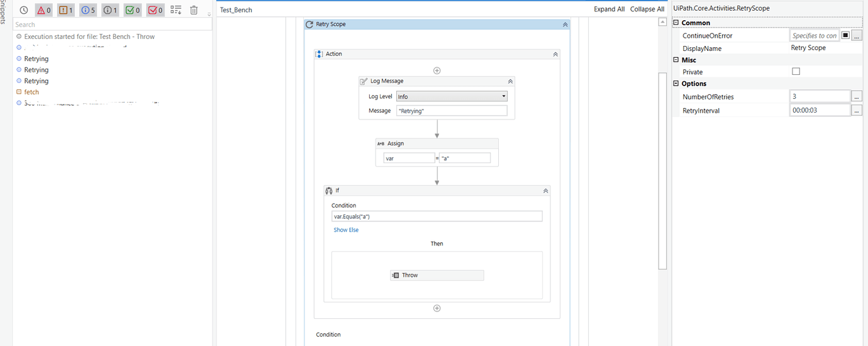Collapse the Common properties section
This screenshot has width=868, height=346.
[676, 23]
